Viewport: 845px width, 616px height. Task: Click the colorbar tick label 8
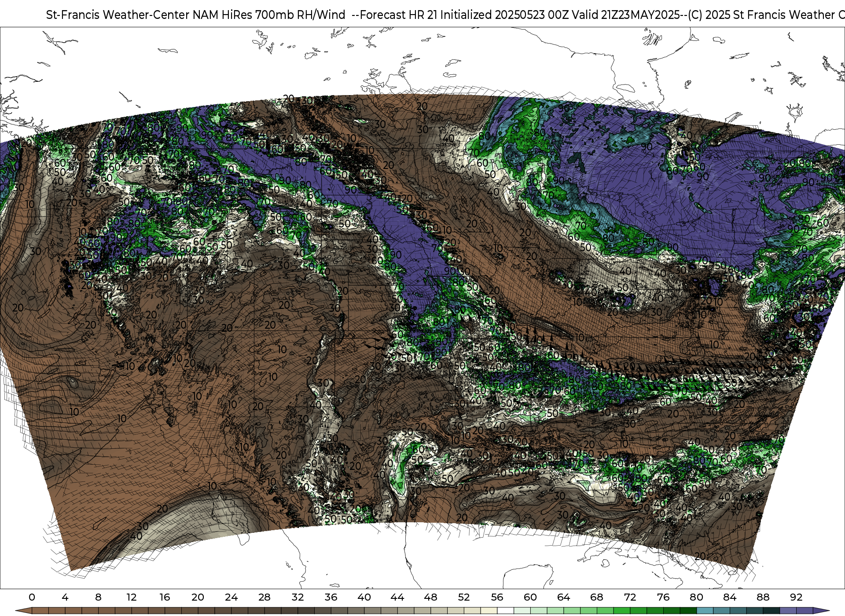click(x=98, y=597)
